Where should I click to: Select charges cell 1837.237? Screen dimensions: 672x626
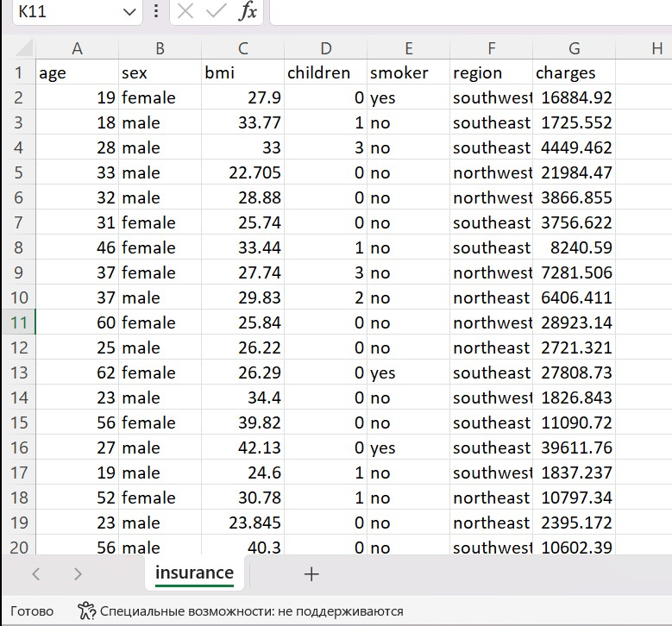(574, 473)
